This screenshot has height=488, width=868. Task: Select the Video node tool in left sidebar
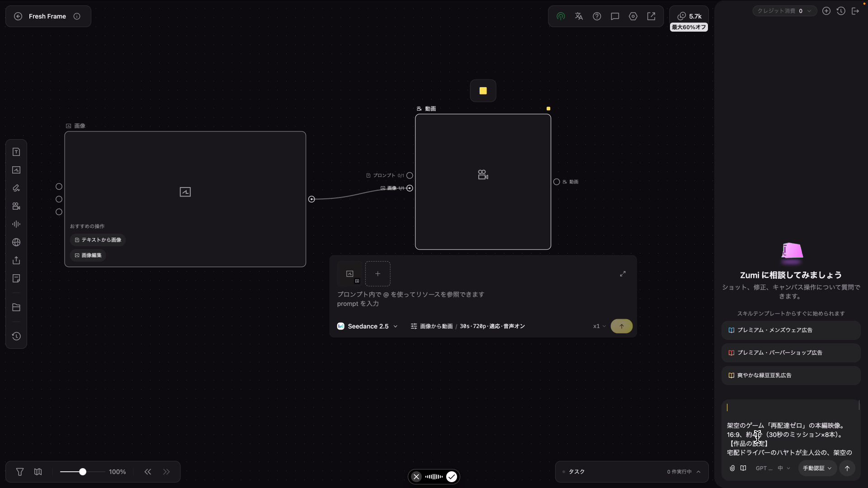(16, 206)
